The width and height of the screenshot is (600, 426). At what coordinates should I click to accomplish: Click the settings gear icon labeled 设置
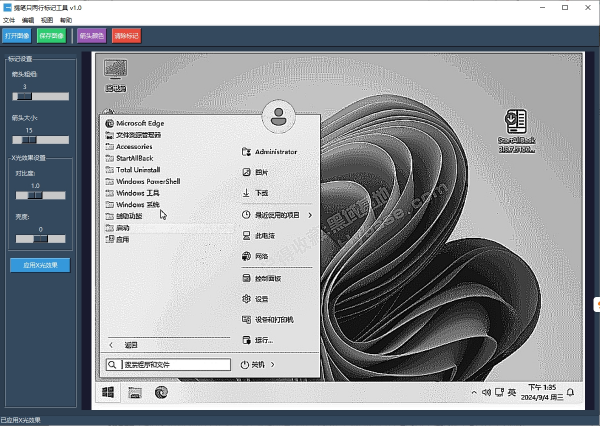(x=246, y=299)
